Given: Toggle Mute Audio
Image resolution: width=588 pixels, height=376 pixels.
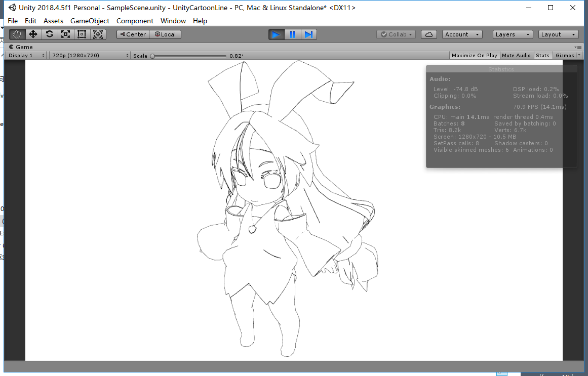Looking at the screenshot, I should pos(516,56).
